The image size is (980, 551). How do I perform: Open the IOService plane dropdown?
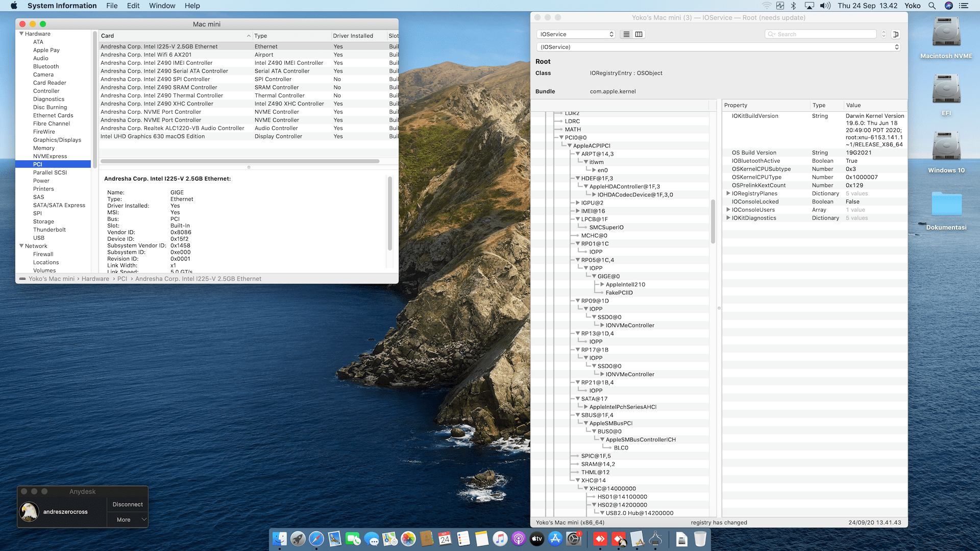pos(576,34)
